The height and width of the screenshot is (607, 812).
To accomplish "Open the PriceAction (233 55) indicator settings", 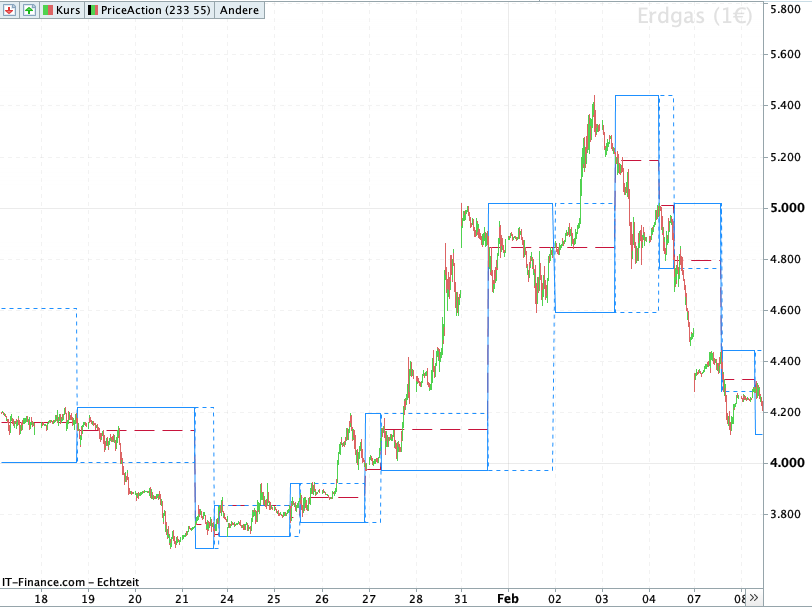I will pos(150,10).
